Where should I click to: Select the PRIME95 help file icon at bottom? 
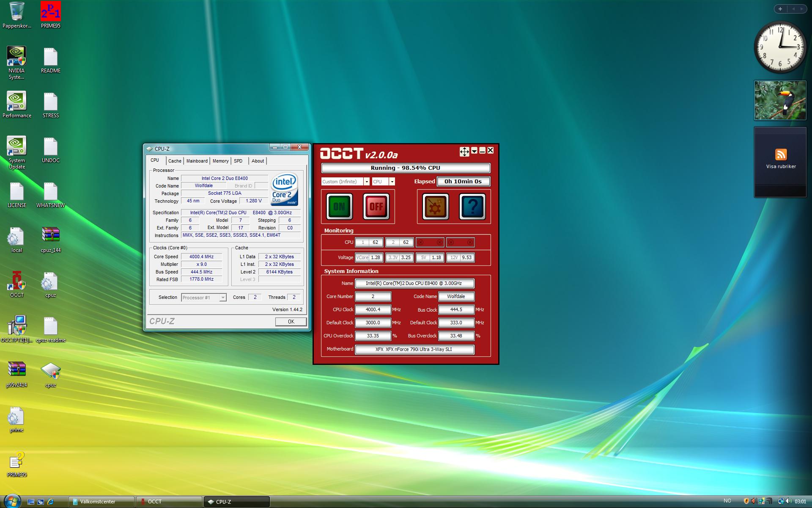point(16,464)
